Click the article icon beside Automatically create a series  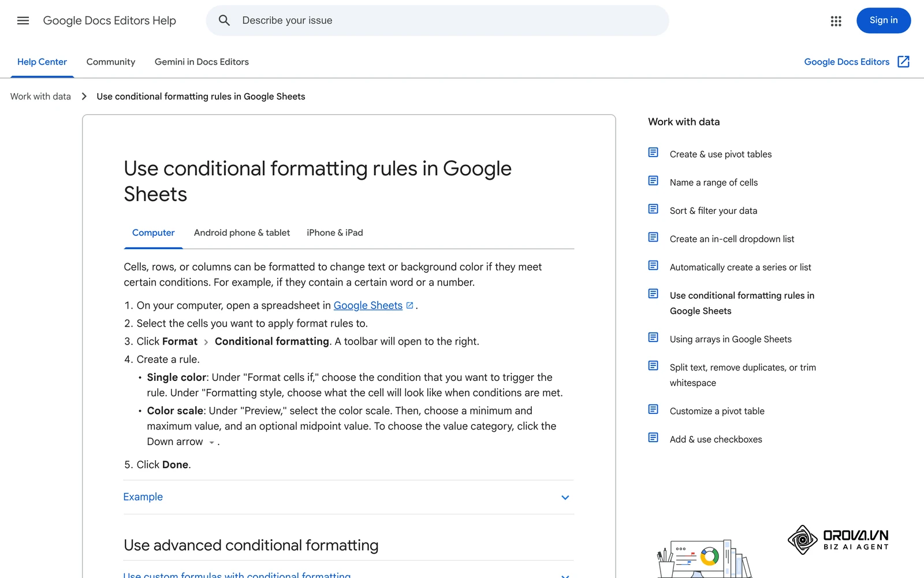pyautogui.click(x=653, y=266)
